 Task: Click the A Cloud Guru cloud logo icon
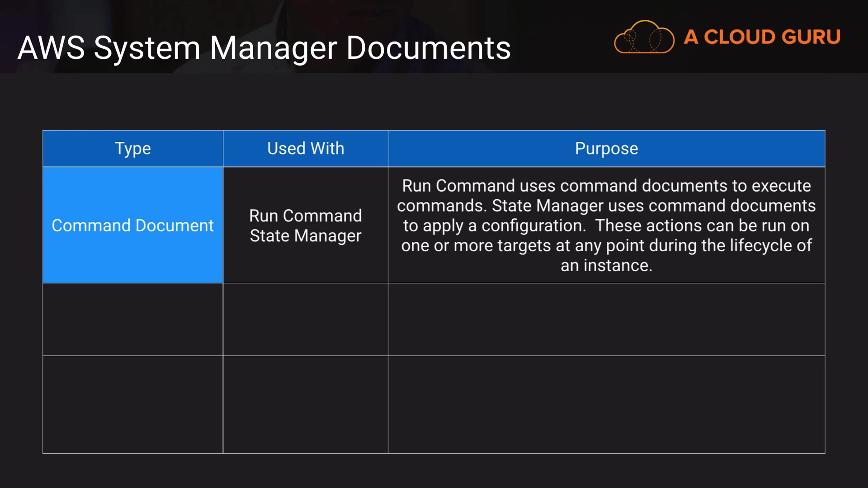coord(644,38)
